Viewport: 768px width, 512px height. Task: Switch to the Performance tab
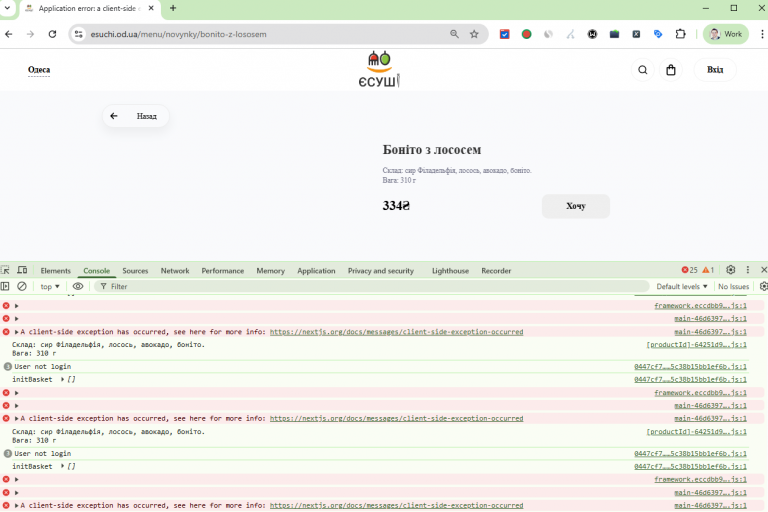[x=222, y=271]
